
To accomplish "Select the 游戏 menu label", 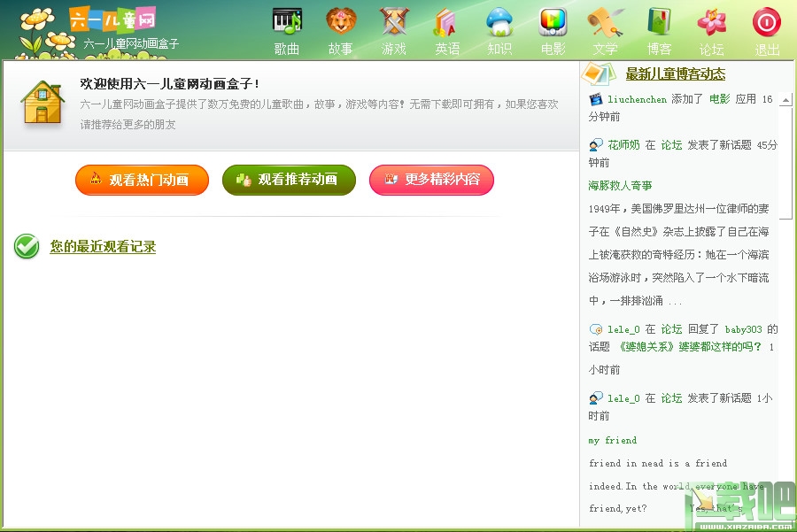I will pos(394,49).
